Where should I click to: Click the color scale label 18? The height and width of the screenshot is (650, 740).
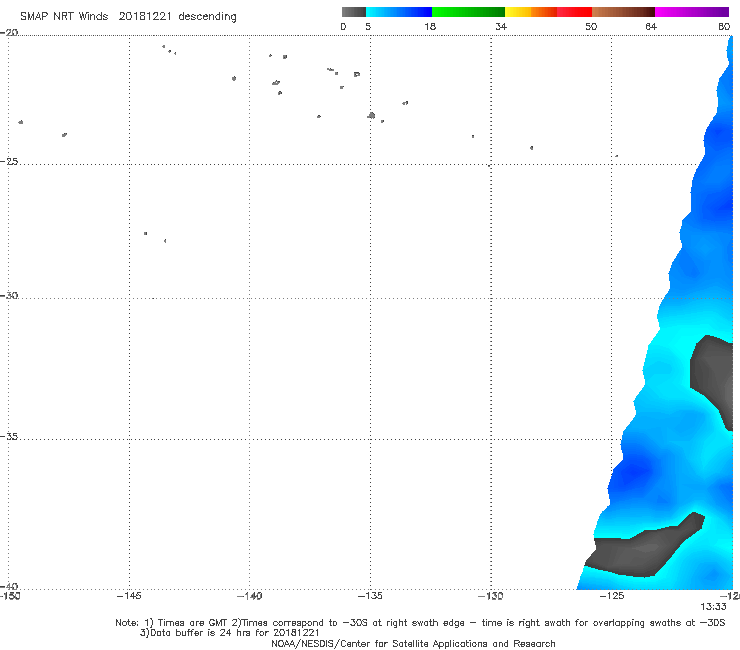coord(430,27)
